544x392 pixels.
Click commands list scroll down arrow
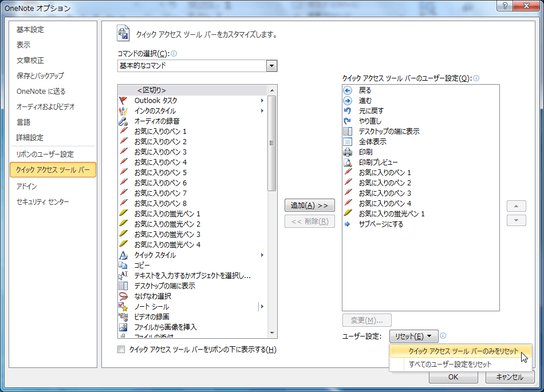click(x=272, y=333)
